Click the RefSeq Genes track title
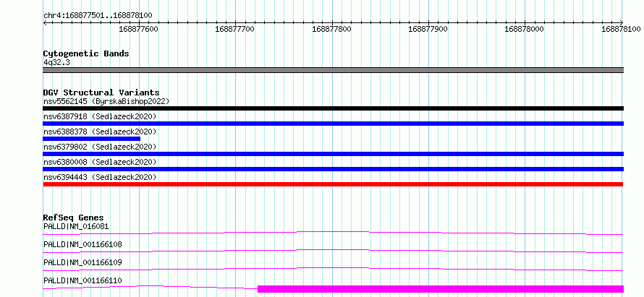This screenshot has width=644, height=297. coord(74,218)
